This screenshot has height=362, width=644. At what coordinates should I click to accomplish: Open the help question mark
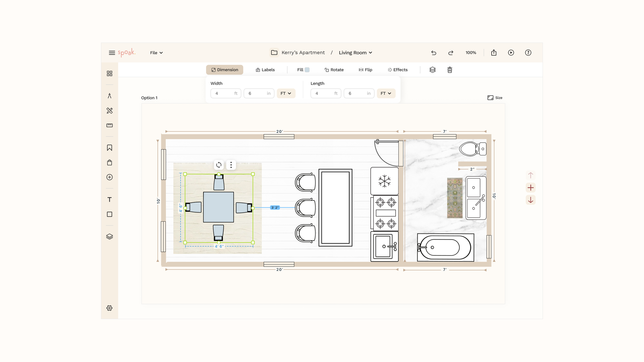point(528,53)
